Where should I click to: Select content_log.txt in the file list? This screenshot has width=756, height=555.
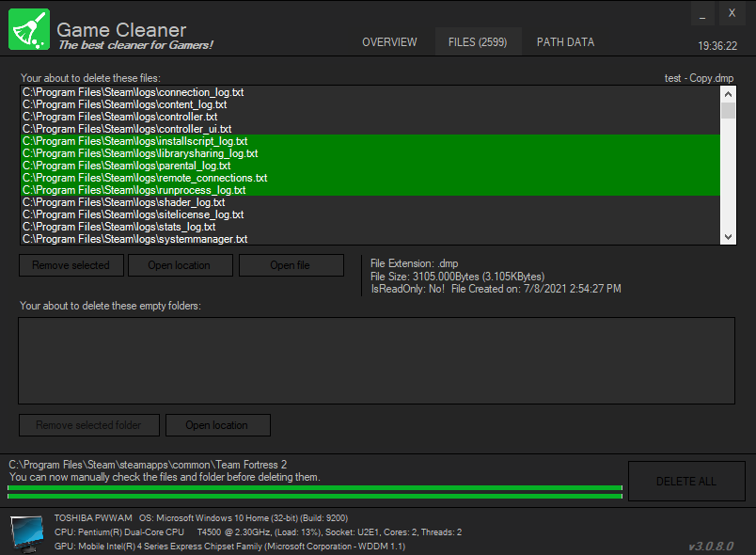370,104
